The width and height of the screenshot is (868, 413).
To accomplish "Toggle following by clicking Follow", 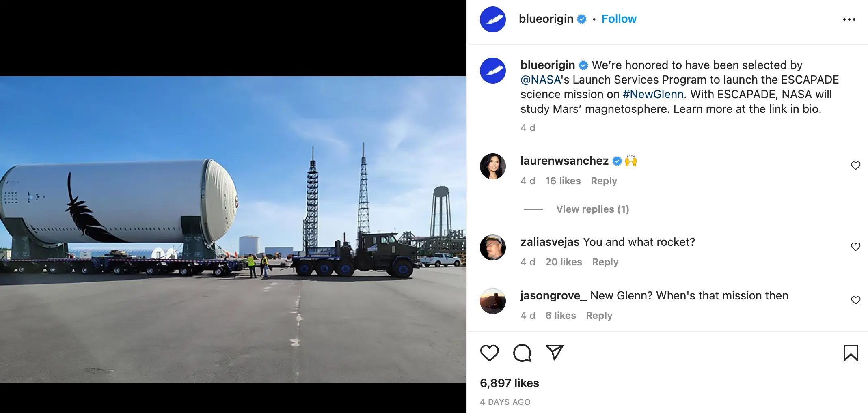I will tap(619, 19).
